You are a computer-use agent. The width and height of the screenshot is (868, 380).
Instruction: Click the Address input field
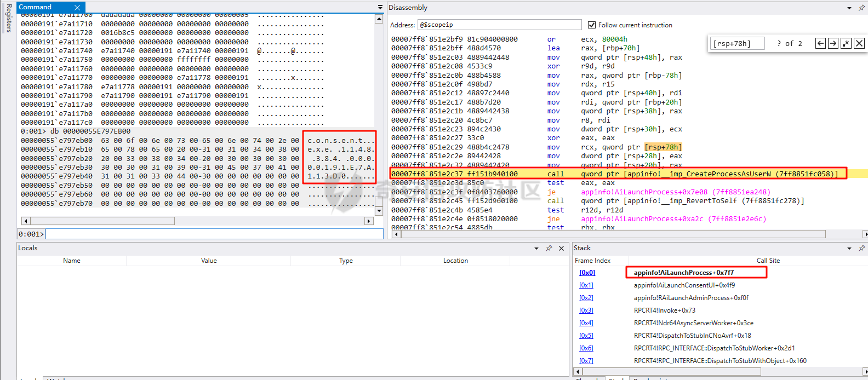point(500,25)
